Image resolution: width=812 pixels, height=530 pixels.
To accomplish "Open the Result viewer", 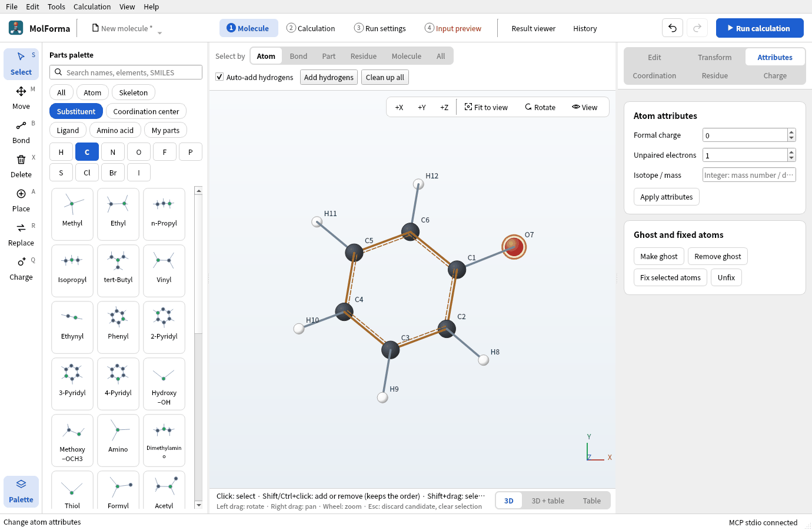I will [x=533, y=28].
